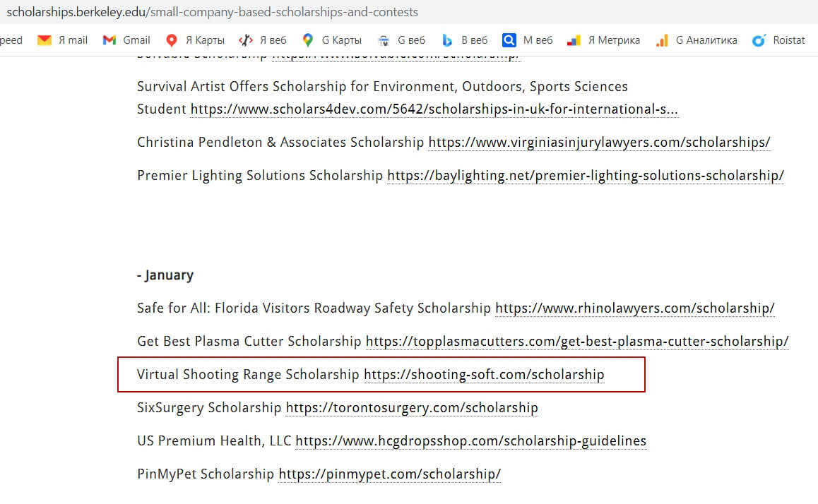Open the topplasmacutters.com scholarship link
This screenshot has width=818, height=504.
pyautogui.click(x=576, y=342)
